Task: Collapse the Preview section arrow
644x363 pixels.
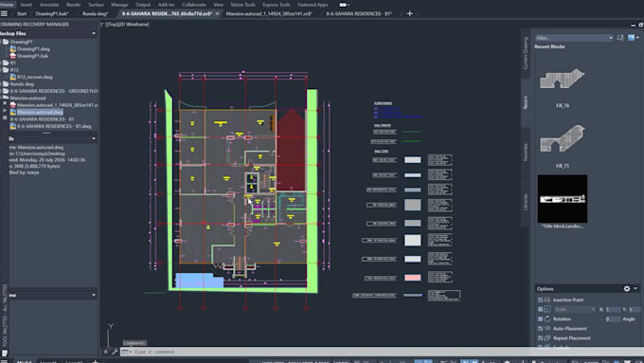Action: 94,295
